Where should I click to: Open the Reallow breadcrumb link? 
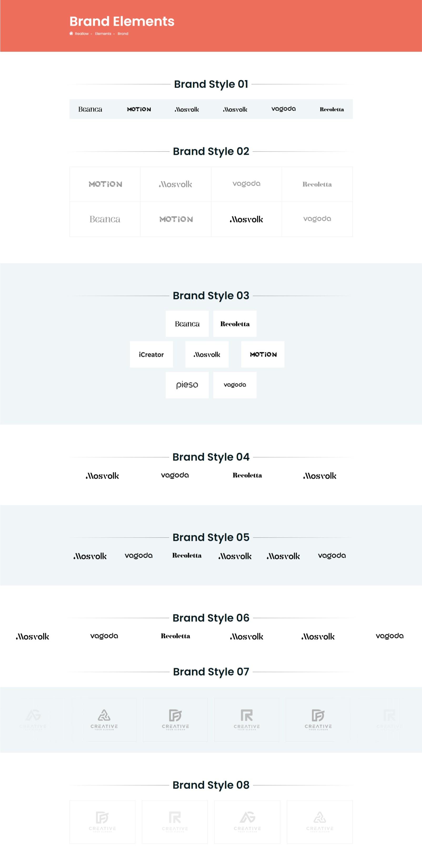(82, 34)
